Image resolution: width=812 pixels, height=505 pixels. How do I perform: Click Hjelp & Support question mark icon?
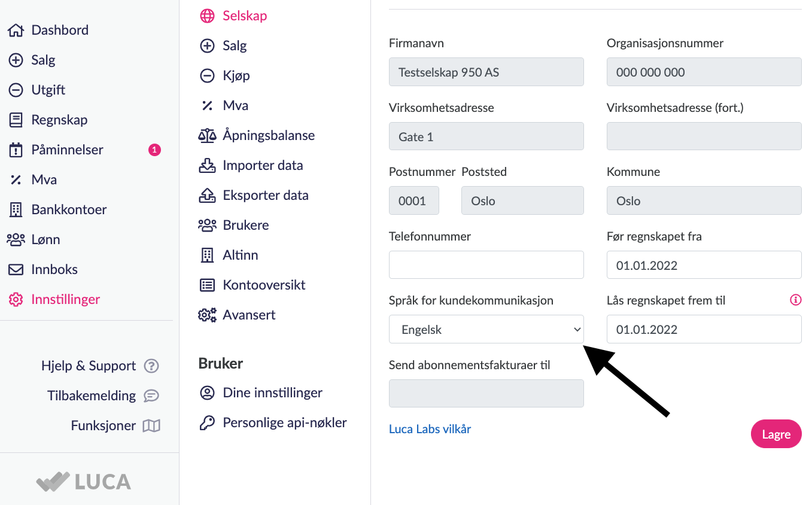152,366
